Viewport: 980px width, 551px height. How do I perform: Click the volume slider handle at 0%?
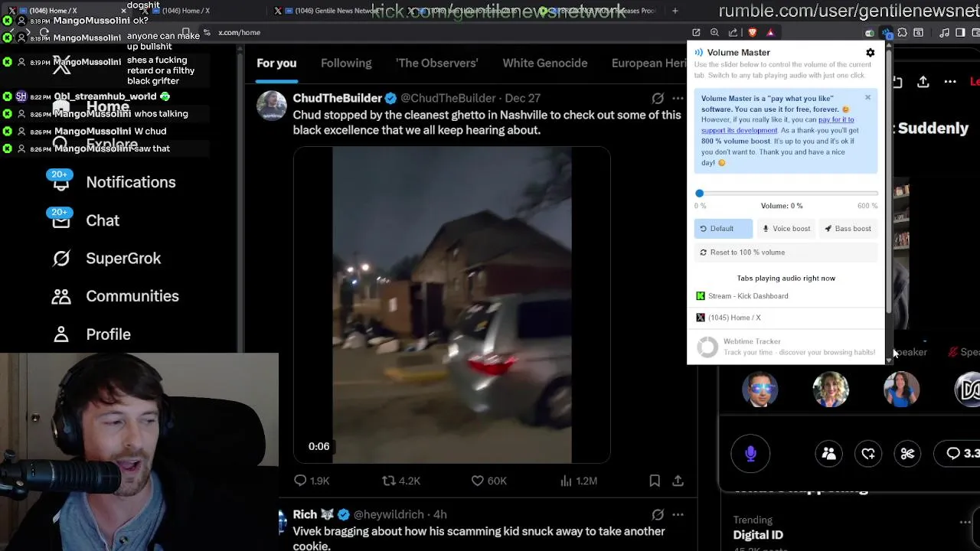(x=699, y=194)
